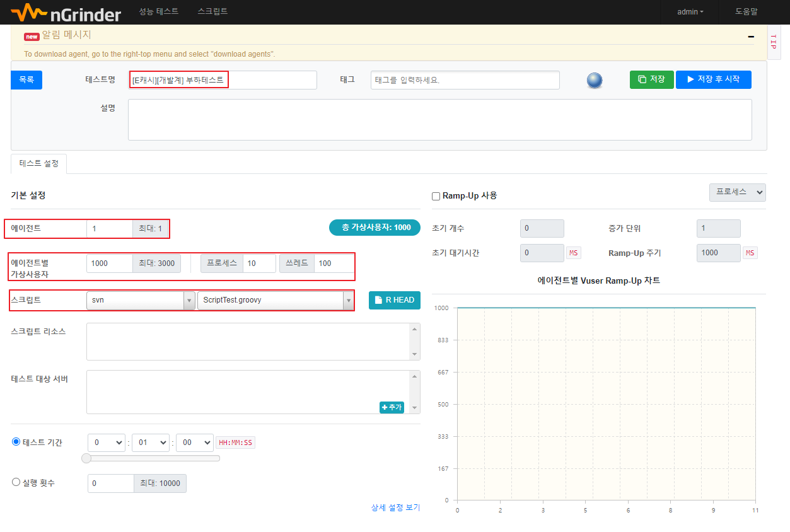Click the blue status ball icon
The image size is (790, 532).
[594, 80]
